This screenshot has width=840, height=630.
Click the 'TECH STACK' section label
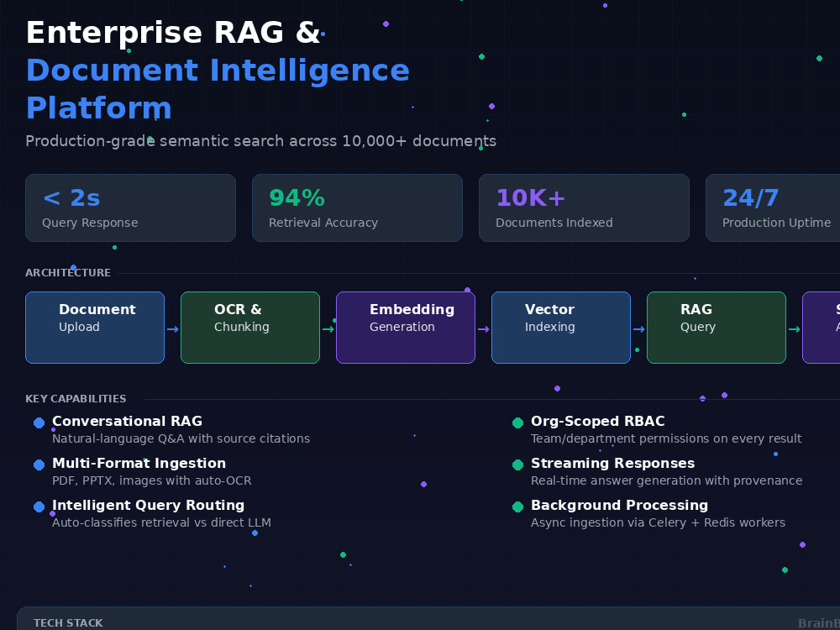click(x=68, y=623)
